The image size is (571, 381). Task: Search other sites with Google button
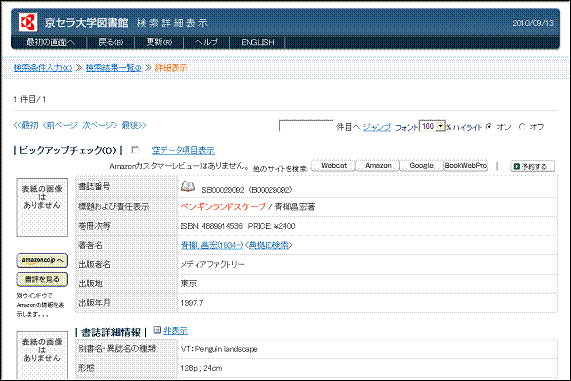tap(421, 165)
